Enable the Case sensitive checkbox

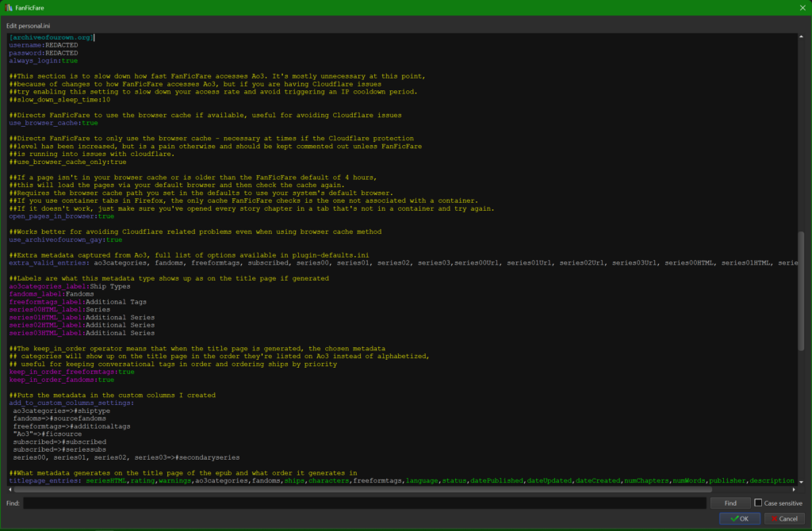756,502
